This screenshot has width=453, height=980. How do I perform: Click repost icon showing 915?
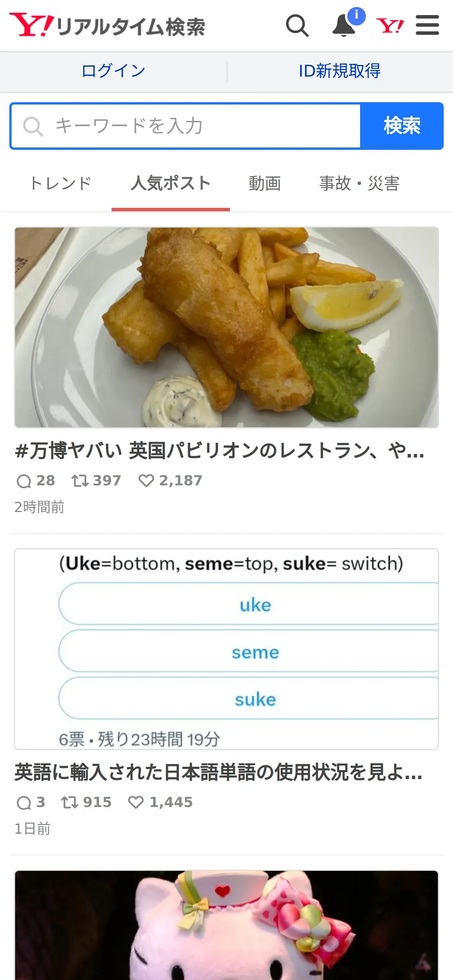click(x=70, y=802)
